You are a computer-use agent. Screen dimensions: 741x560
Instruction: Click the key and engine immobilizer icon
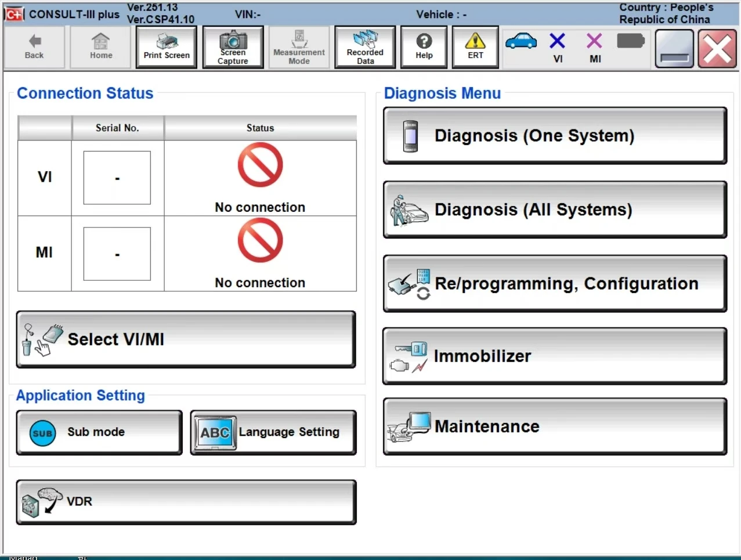(409, 357)
